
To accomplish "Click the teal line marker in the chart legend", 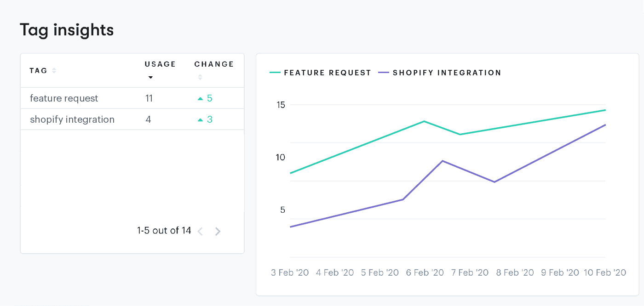I will tap(276, 72).
